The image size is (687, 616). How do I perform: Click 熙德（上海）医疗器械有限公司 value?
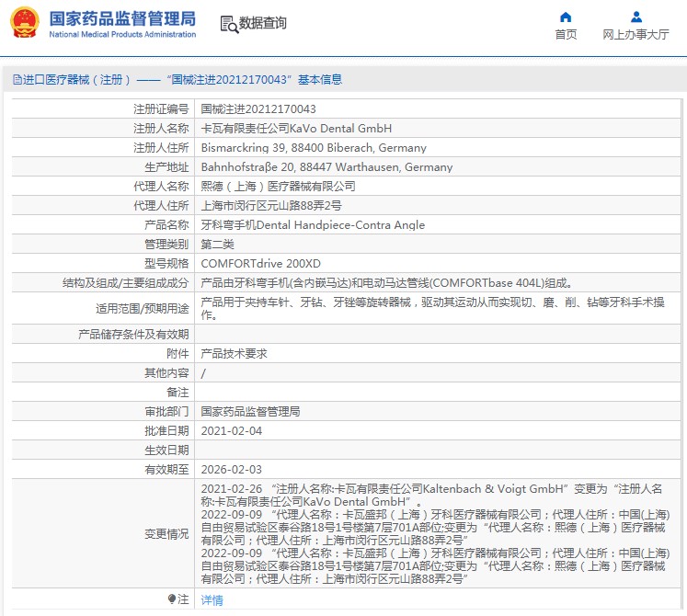pyautogui.click(x=279, y=187)
